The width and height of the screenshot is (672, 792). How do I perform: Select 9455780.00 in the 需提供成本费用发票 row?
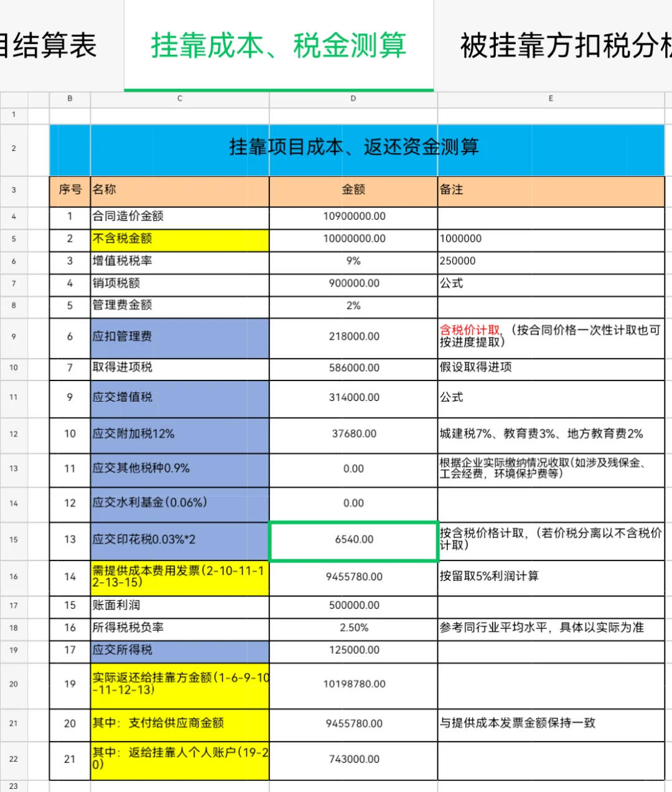353,577
